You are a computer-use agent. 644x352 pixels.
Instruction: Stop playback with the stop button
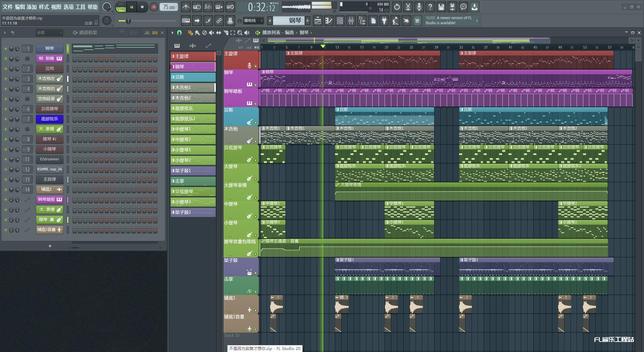coord(142,7)
